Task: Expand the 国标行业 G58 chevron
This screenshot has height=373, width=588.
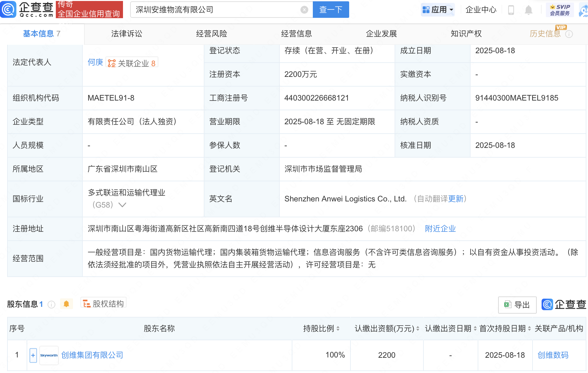Action: click(x=122, y=205)
